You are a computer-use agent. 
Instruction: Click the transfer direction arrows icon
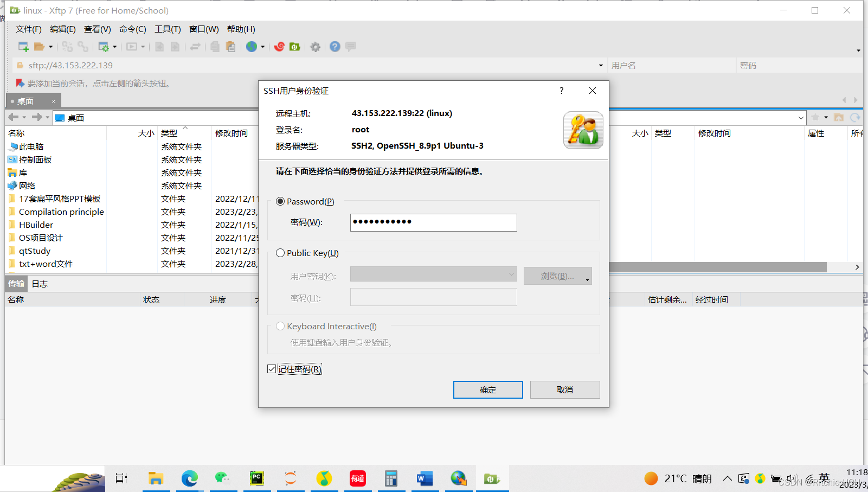195,47
